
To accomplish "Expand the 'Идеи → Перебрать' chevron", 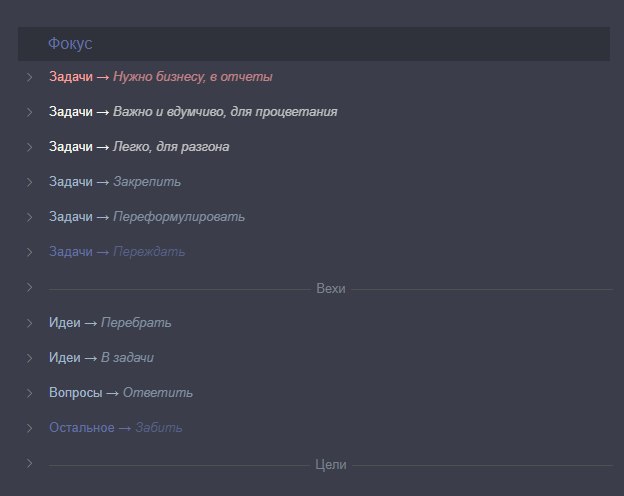I will click(29, 323).
